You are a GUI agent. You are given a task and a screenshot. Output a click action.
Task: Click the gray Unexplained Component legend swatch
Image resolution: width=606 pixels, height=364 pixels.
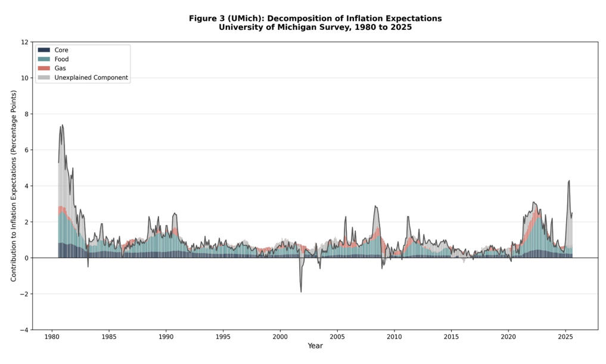click(44, 77)
